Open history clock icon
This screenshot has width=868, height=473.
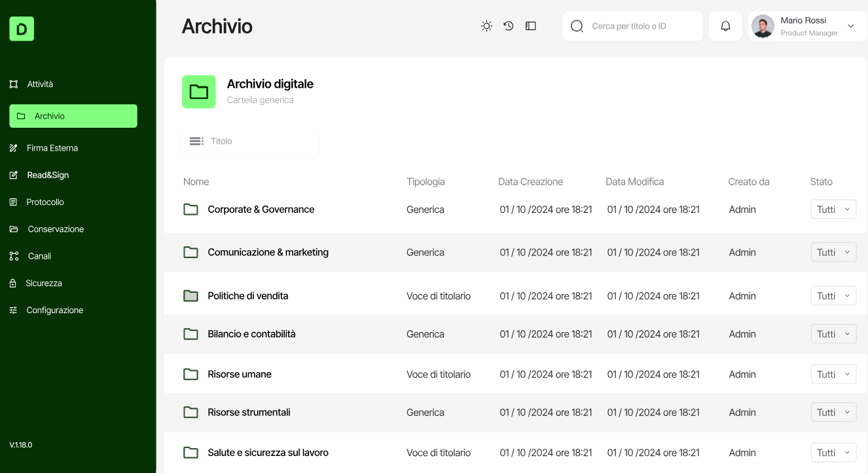click(509, 26)
